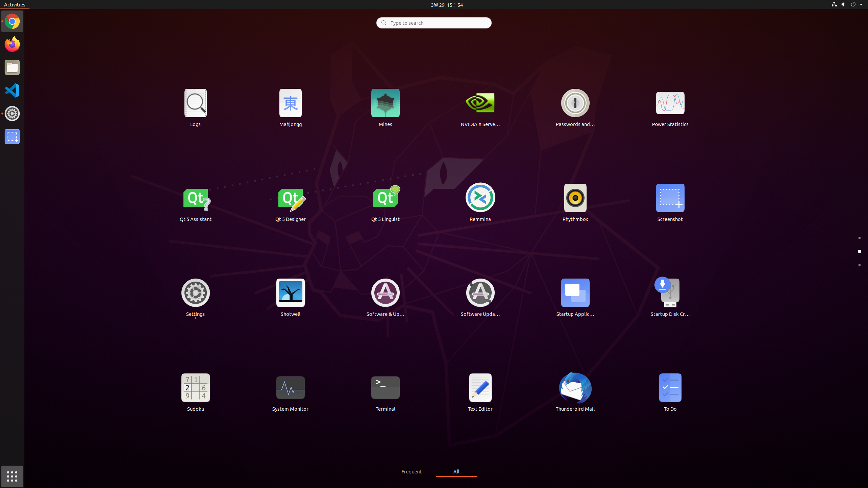This screenshot has width=868, height=488.
Task: Open Shotwell photo manager
Action: (x=290, y=293)
